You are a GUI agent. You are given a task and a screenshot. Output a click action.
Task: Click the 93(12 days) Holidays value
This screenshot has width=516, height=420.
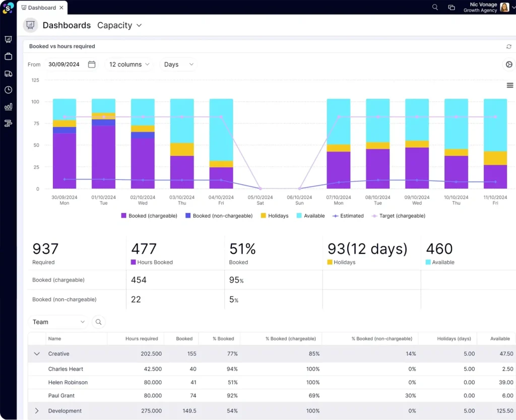[x=367, y=249]
